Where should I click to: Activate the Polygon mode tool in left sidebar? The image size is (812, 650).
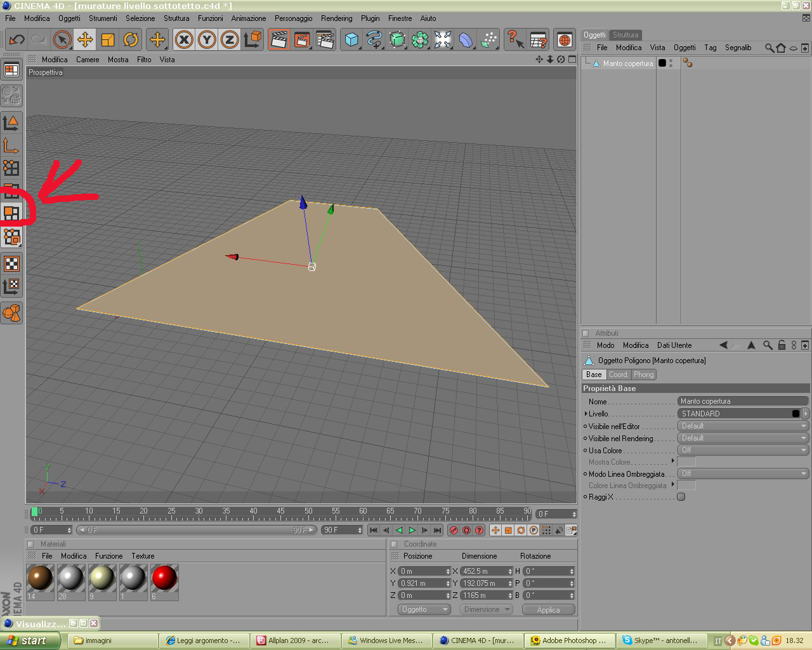(11, 214)
